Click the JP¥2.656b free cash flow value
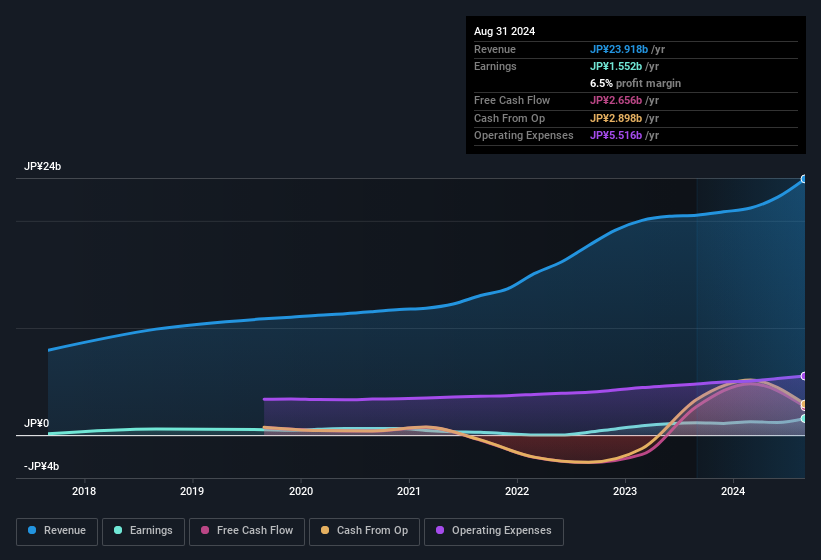 616,100
